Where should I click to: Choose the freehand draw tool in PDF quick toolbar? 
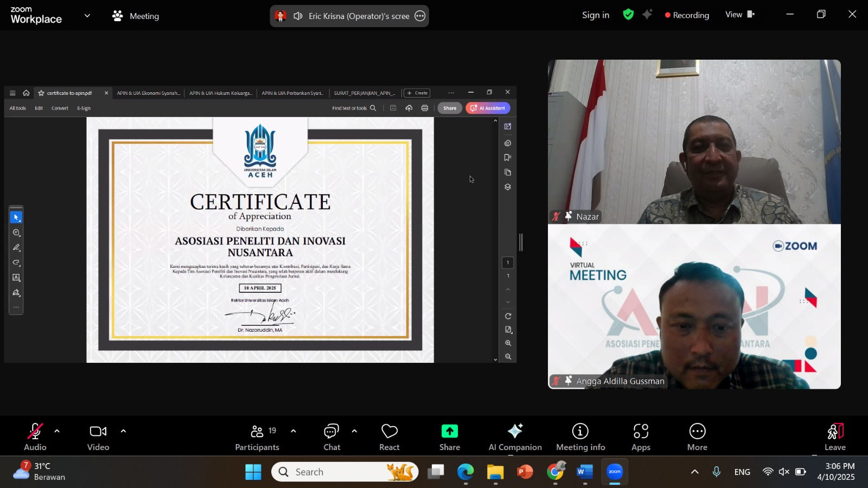pos(16,263)
